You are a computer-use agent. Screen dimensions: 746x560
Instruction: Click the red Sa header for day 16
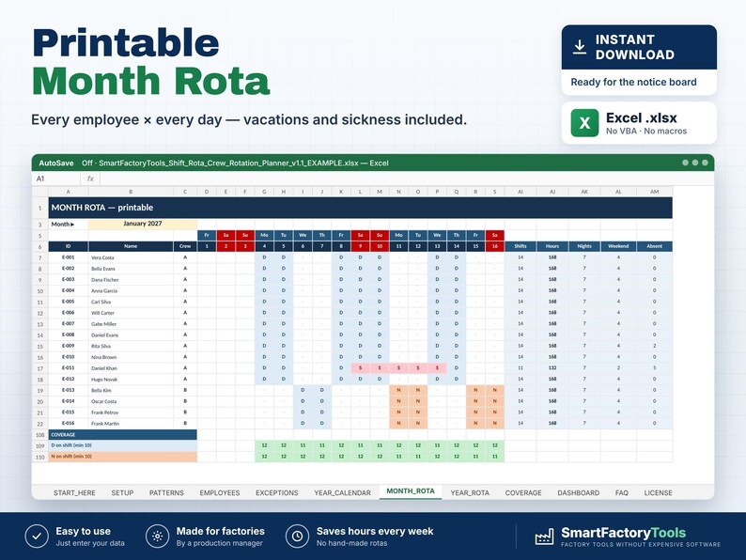tap(495, 235)
